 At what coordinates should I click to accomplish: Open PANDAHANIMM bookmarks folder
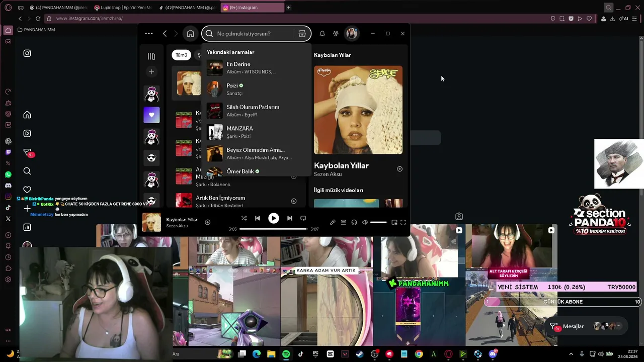point(36,30)
